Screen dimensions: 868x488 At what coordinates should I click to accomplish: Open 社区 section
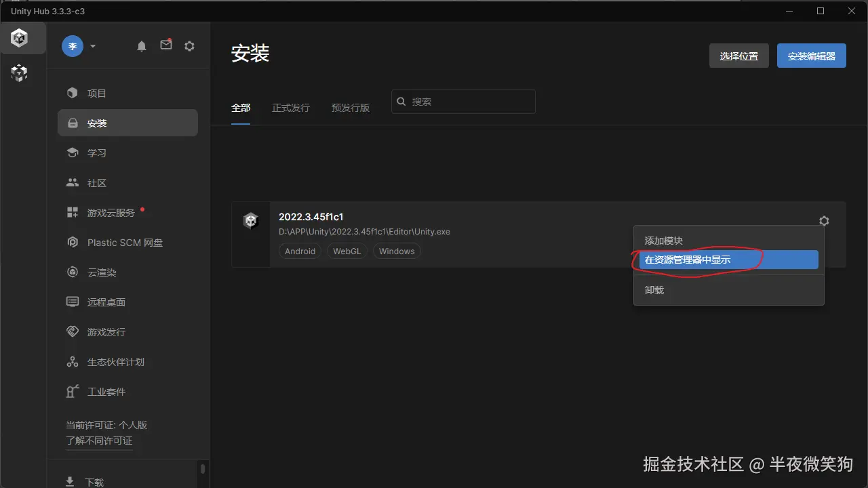click(127, 183)
